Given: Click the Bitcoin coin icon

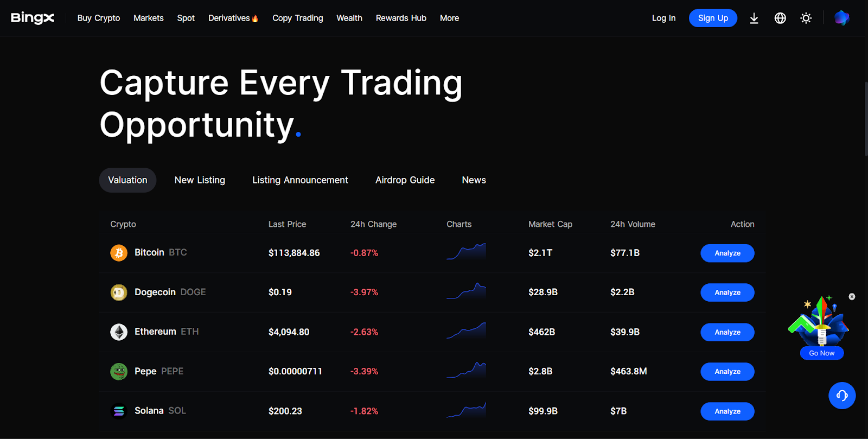Looking at the screenshot, I should pos(119,253).
